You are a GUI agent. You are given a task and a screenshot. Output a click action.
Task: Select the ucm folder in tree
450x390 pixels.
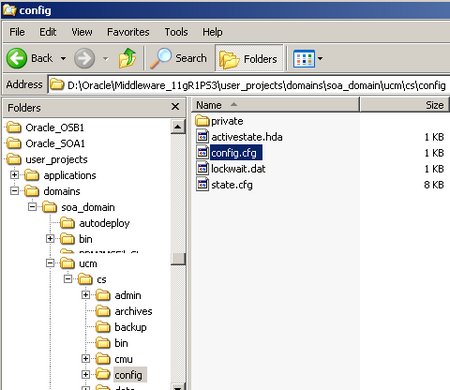[88, 264]
